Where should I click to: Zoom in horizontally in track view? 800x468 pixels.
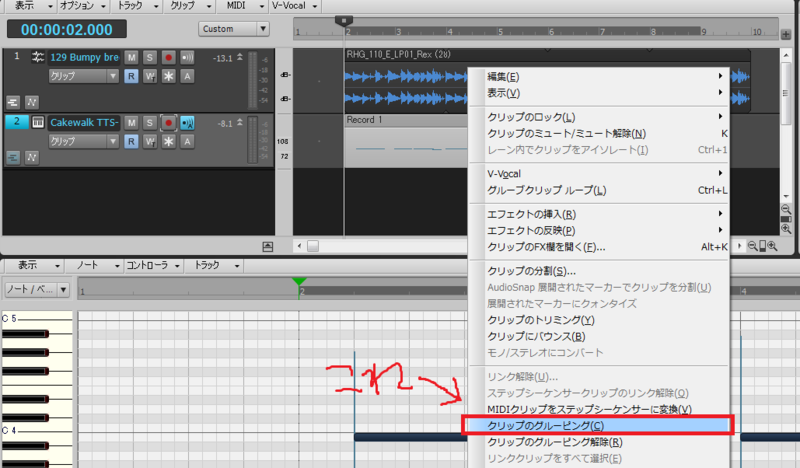(772, 246)
